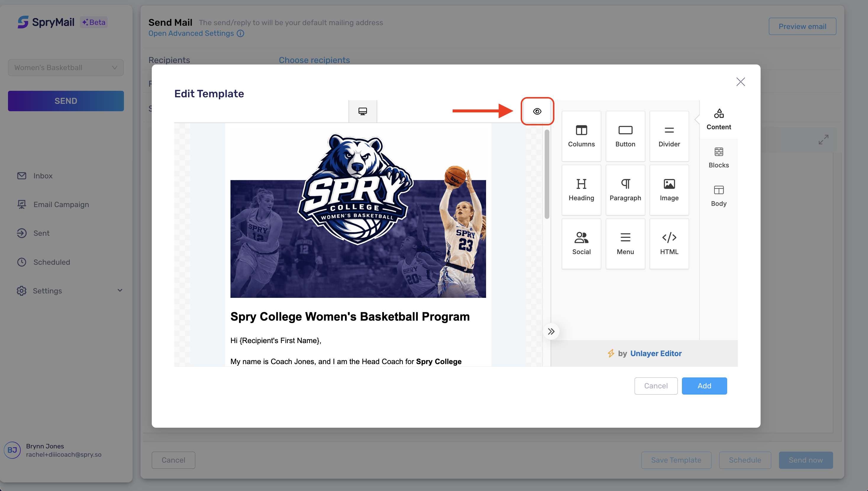Image resolution: width=868 pixels, height=491 pixels.
Task: Open Scheduled emails
Action: pyautogui.click(x=51, y=262)
